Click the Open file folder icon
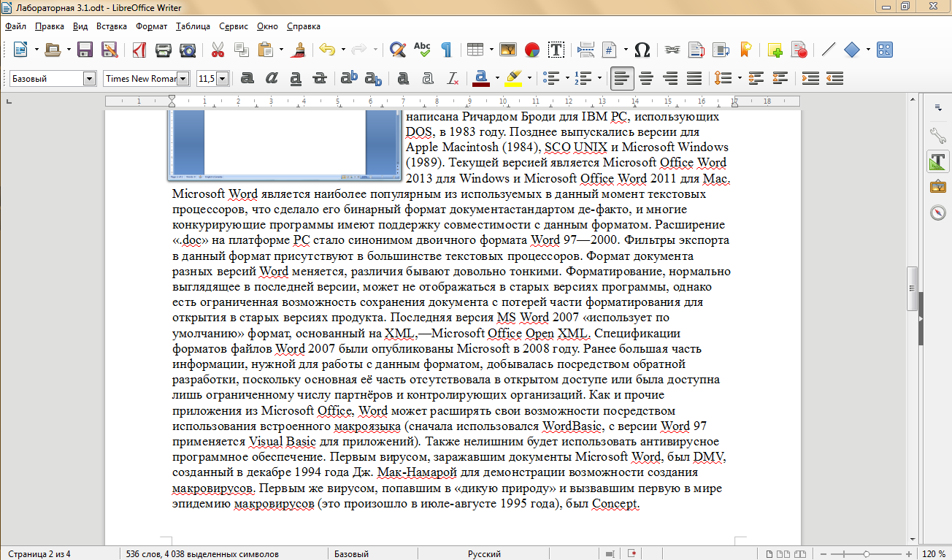 tap(53, 50)
